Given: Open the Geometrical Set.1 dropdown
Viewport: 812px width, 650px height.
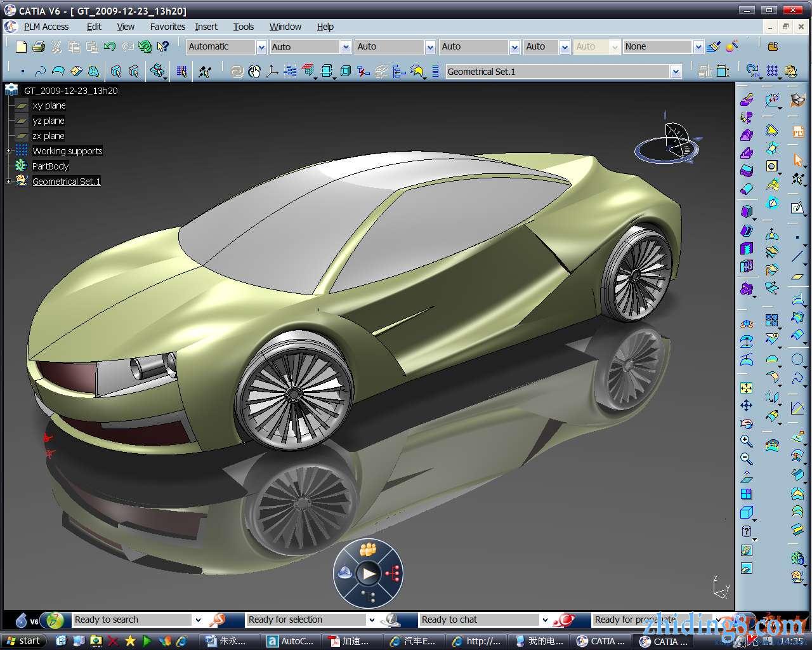Looking at the screenshot, I should (x=676, y=72).
